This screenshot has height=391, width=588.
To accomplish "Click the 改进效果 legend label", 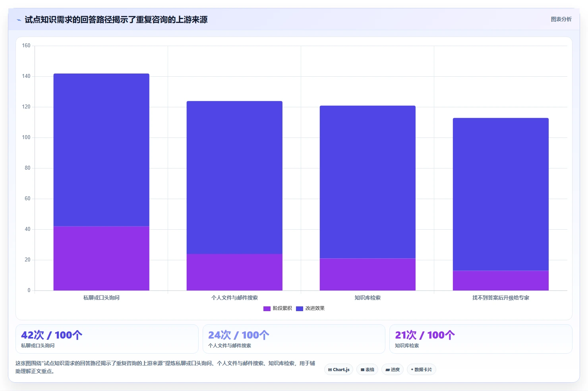I will click(315, 308).
